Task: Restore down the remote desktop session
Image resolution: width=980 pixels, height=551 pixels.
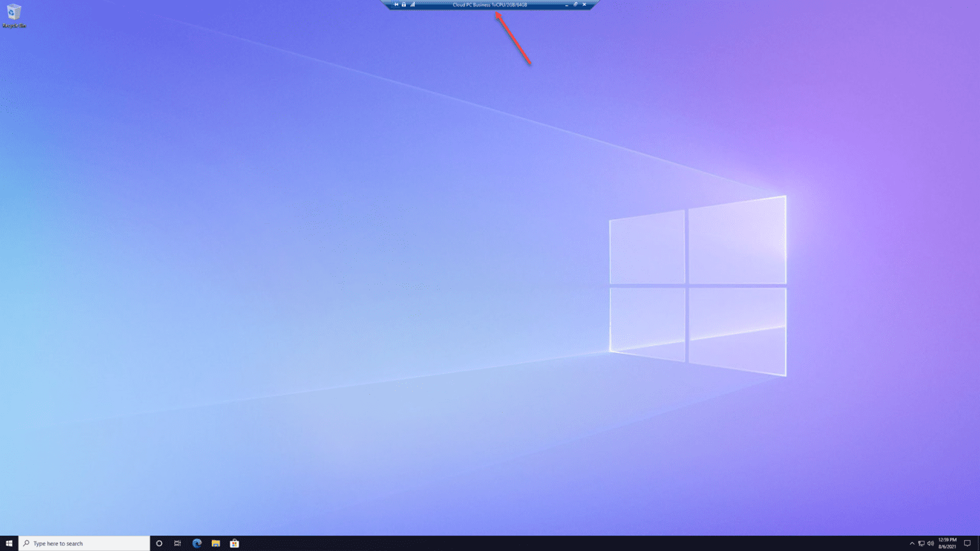Action: tap(575, 4)
